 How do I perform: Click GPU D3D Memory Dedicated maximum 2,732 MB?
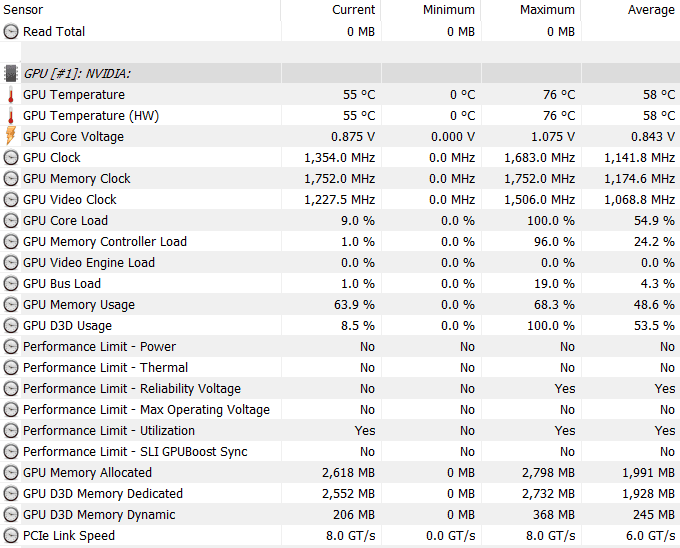pos(549,494)
